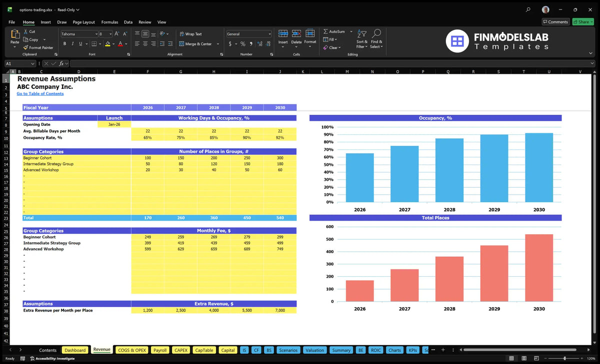600x364 pixels.
Task: Toggle Italic formatting
Action: pyautogui.click(x=73, y=44)
